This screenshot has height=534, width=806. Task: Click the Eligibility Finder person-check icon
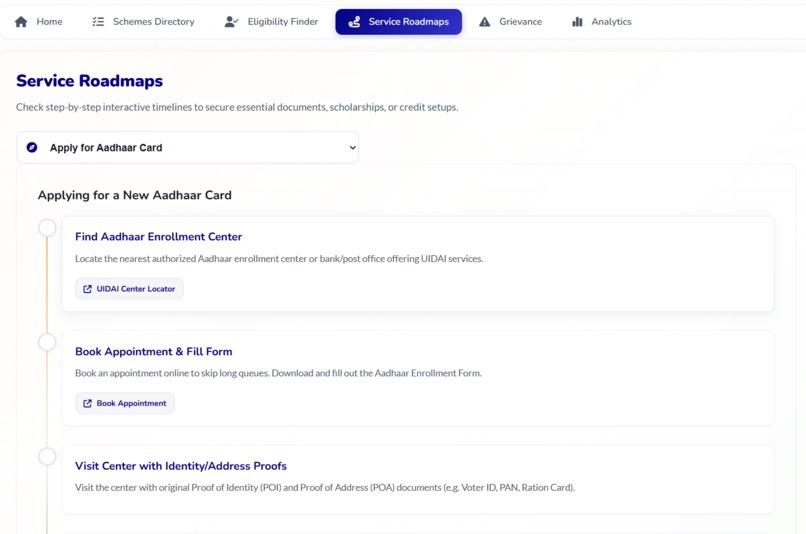(231, 22)
